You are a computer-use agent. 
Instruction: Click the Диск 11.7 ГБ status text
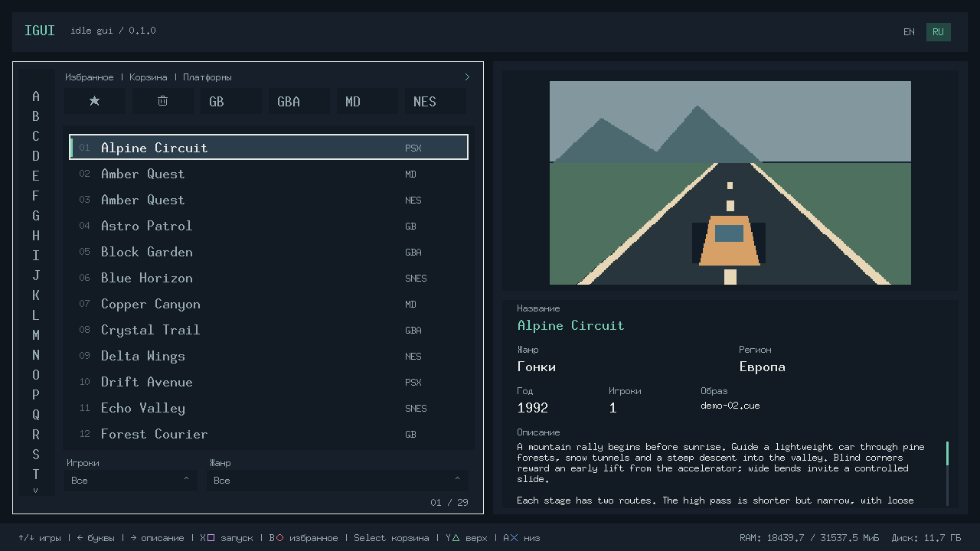coord(926,538)
